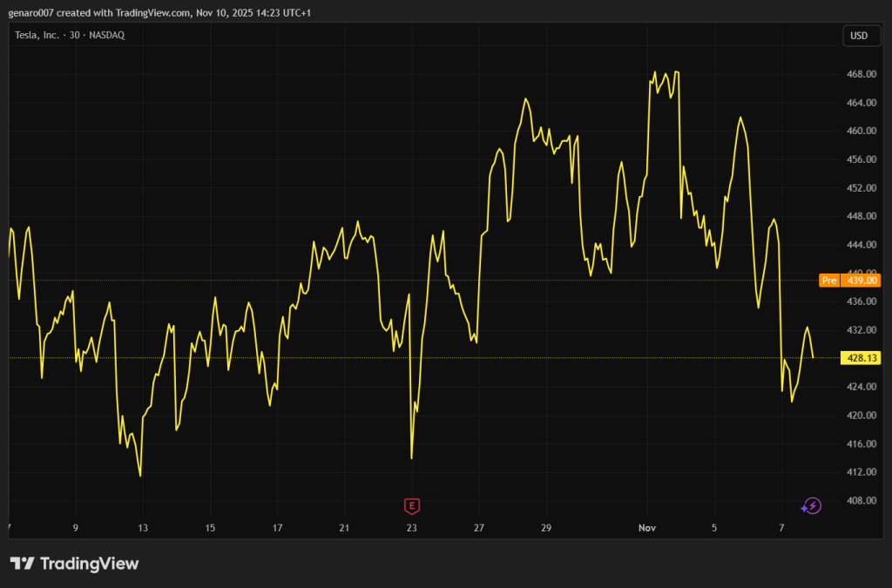Click the 408.00 price axis label

(x=859, y=501)
